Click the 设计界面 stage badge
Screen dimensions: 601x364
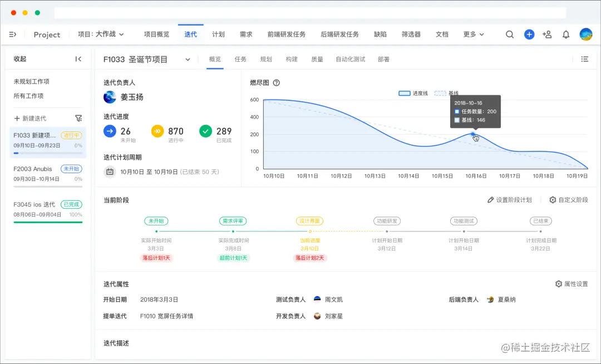[x=310, y=221]
